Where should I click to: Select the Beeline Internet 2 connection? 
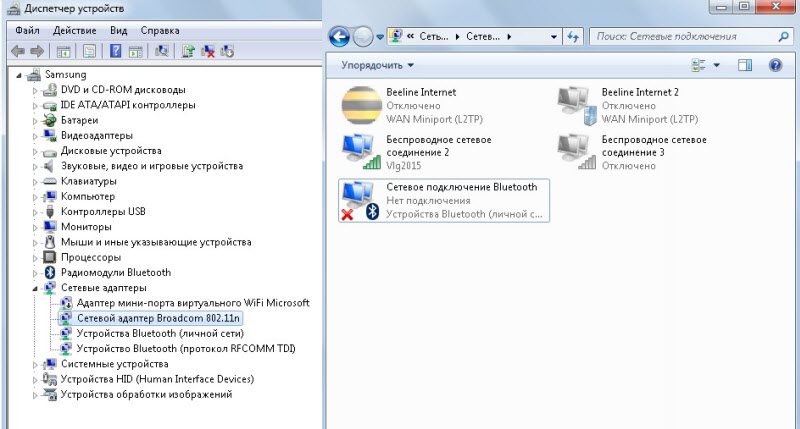tap(628, 106)
